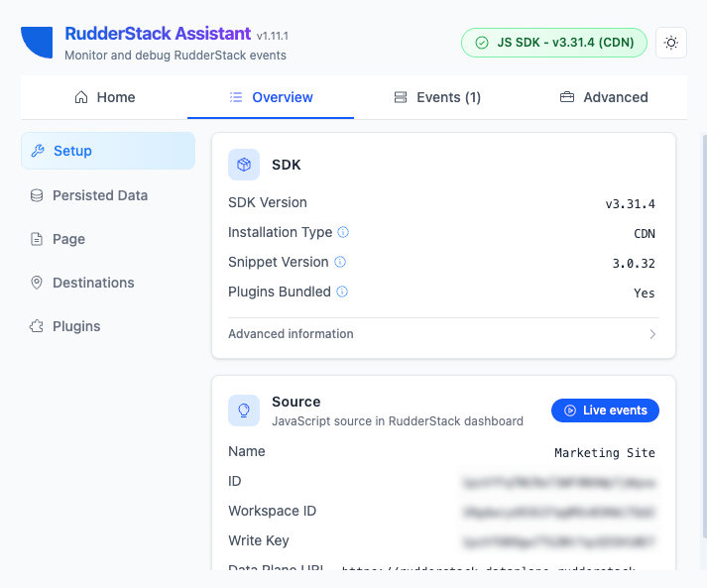The image size is (707, 588).
Task: Click the vertical scrollbar on the right
Action: [705, 335]
